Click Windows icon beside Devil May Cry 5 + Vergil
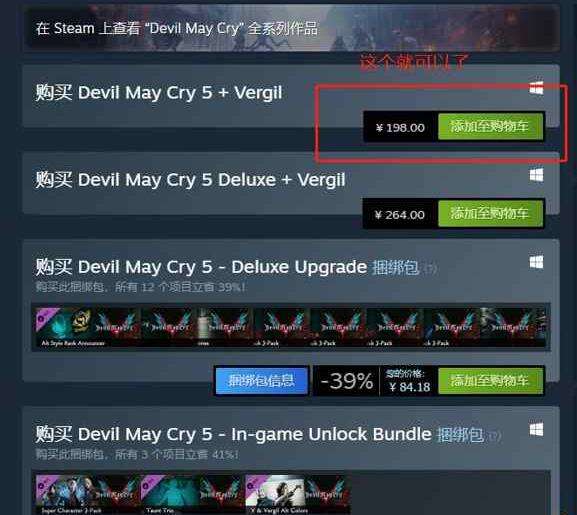The height and width of the screenshot is (515, 577). [x=536, y=88]
